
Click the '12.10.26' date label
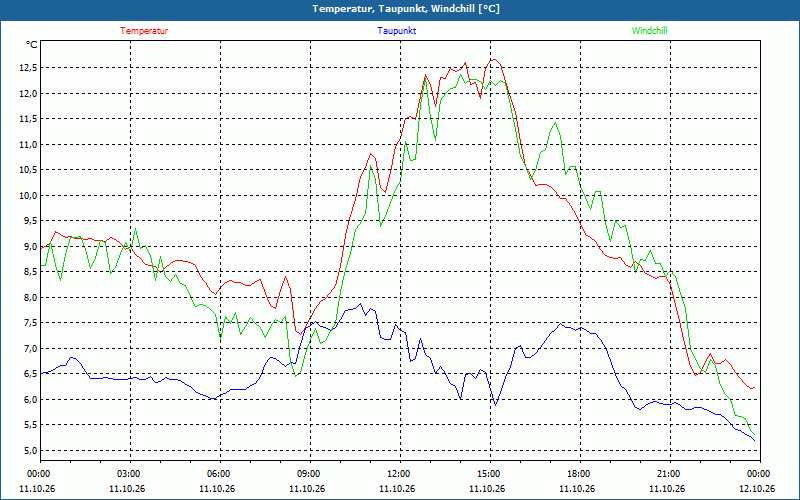[757, 488]
